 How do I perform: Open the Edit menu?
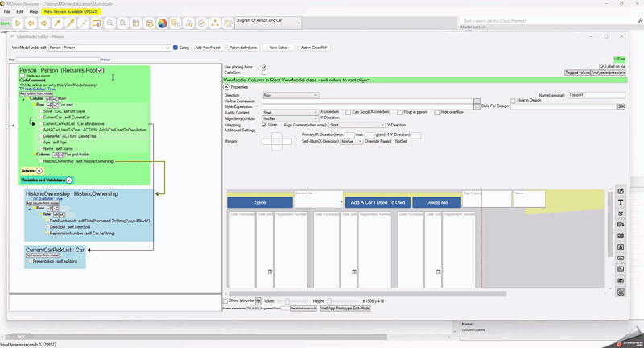(19, 12)
